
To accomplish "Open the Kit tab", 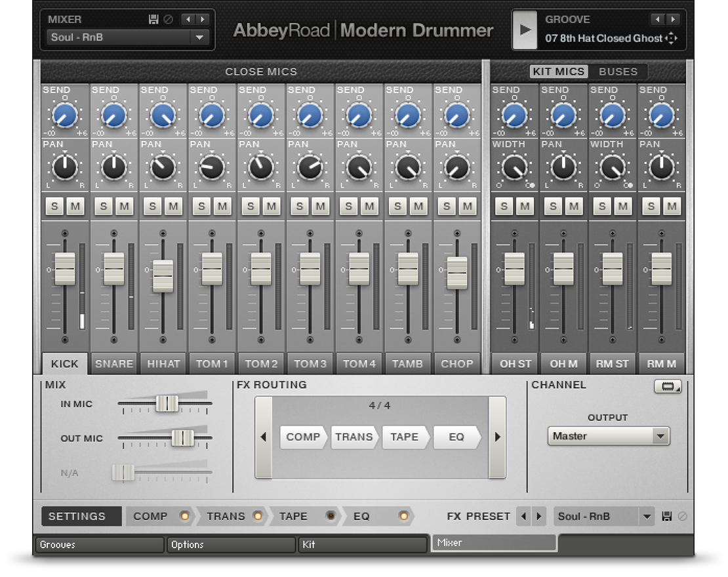I will pos(363,544).
